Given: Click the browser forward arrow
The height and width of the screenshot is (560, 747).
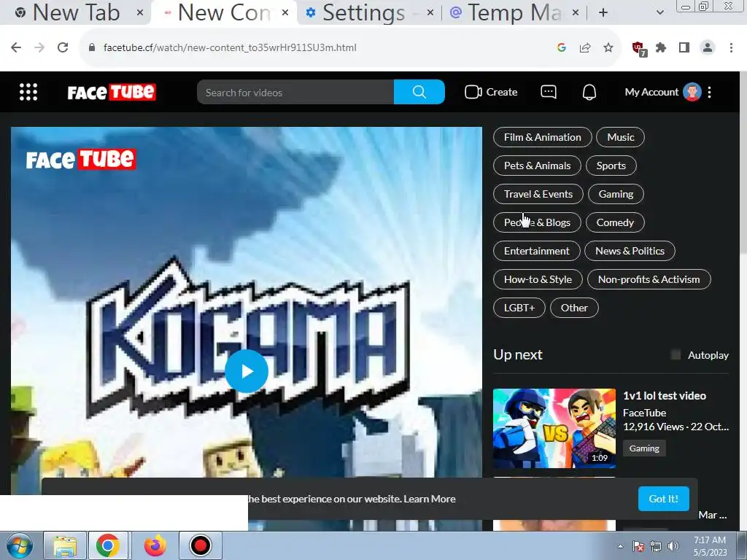Looking at the screenshot, I should 39,47.
